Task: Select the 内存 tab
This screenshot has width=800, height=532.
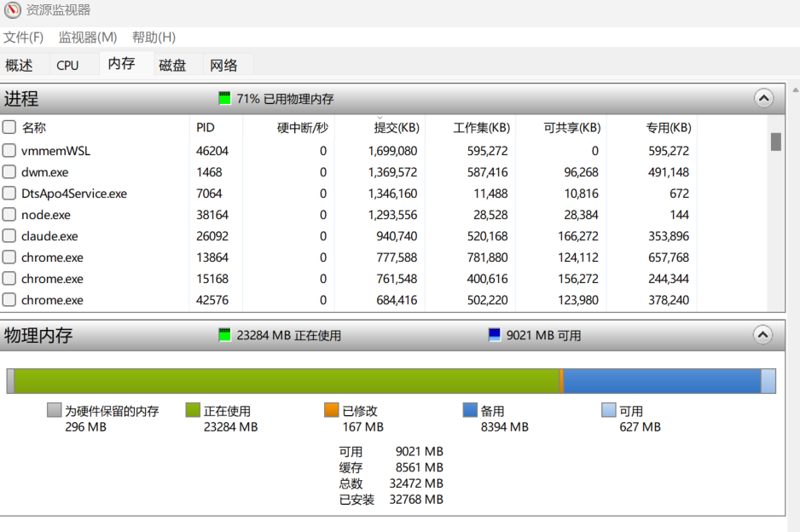Action: tap(121, 63)
